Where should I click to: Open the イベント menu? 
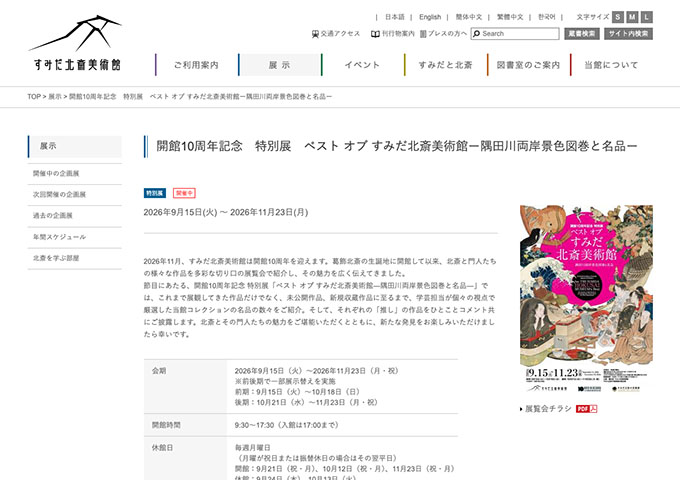[362, 65]
